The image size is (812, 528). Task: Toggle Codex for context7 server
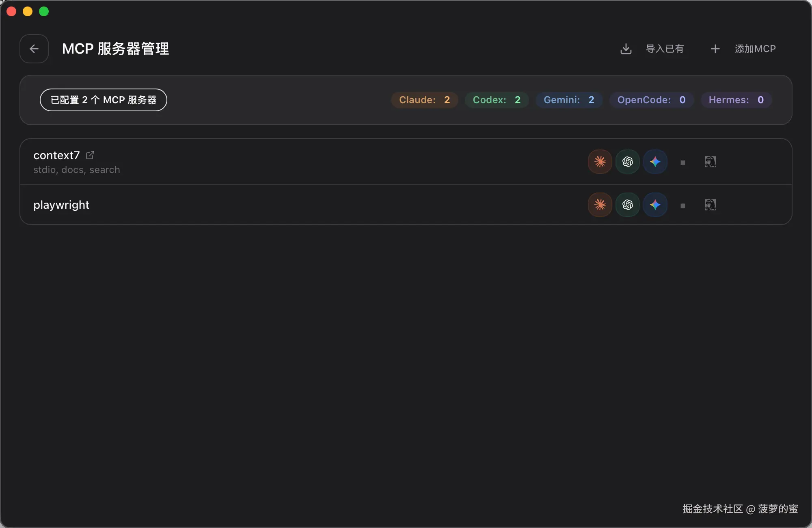pos(627,162)
